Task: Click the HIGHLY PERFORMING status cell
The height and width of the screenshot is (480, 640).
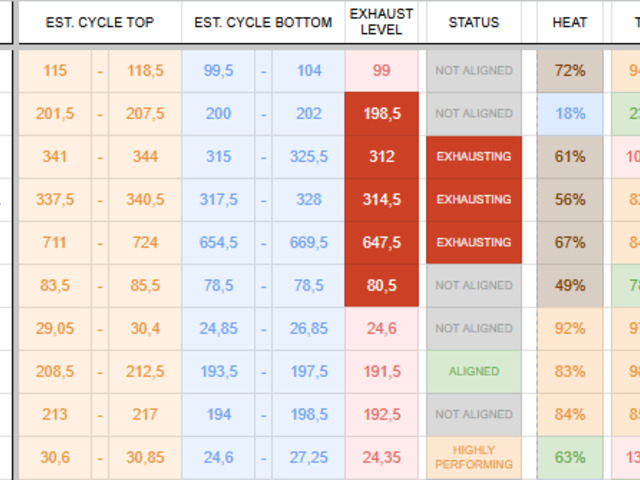Action: coord(473,457)
